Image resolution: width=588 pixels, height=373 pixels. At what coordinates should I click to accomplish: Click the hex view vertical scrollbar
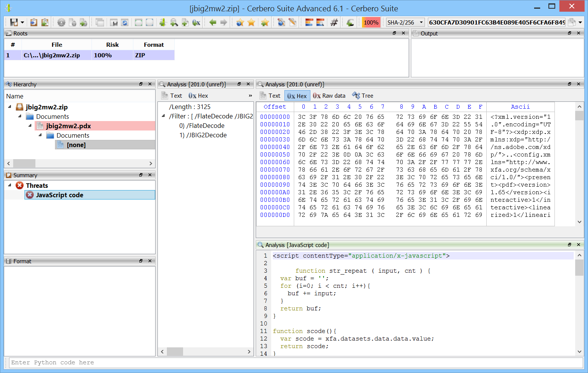click(x=579, y=164)
